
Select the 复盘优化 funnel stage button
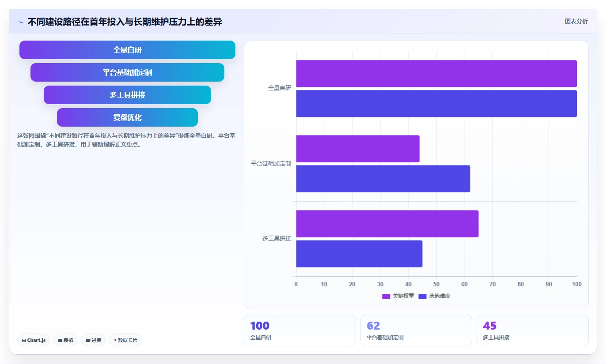[x=127, y=117]
